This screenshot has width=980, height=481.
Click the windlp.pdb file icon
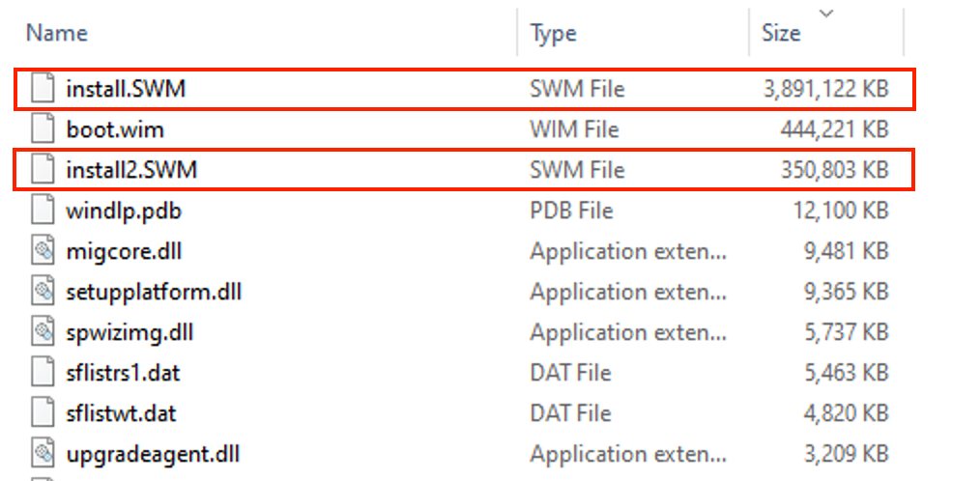tap(42, 211)
